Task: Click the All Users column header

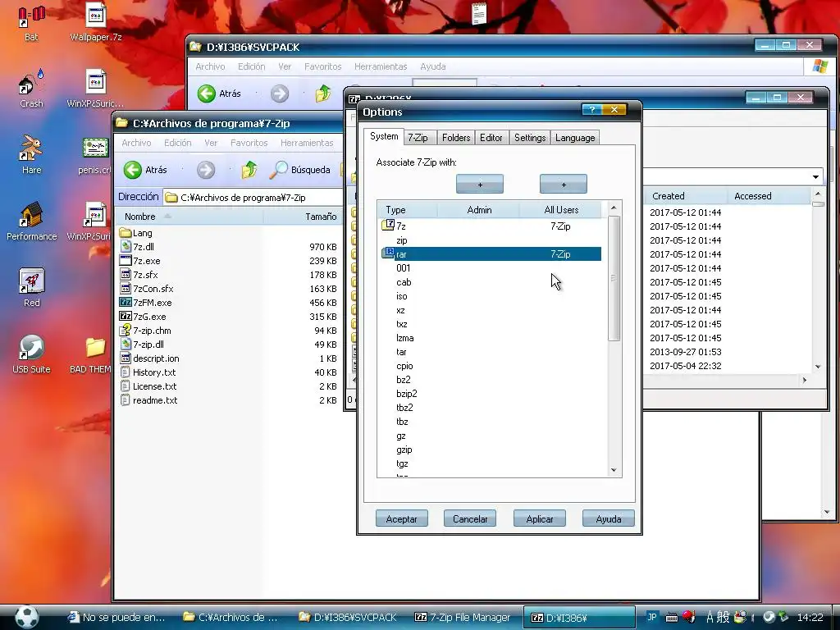Action: 561,209
